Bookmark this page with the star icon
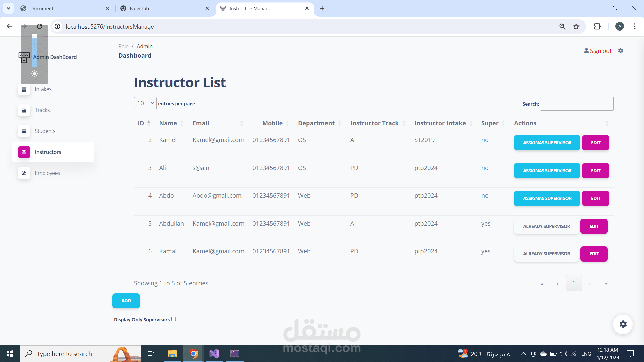The image size is (644, 362). (576, 26)
